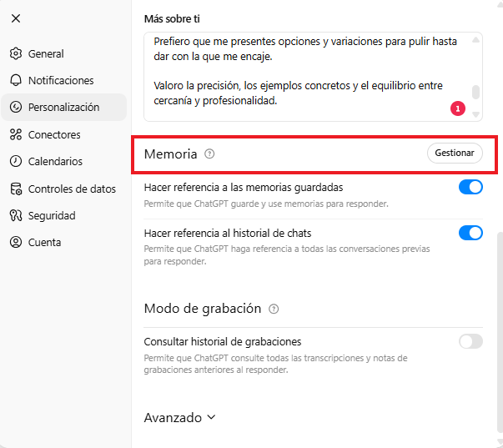
Task: Click inside the Más sobre ti text field
Action: (300, 75)
